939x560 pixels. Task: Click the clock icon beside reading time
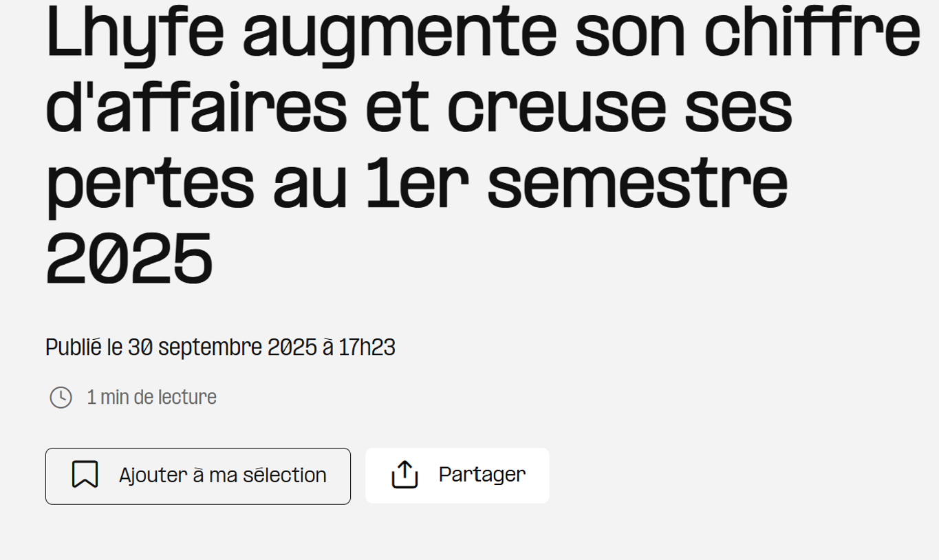click(x=61, y=398)
